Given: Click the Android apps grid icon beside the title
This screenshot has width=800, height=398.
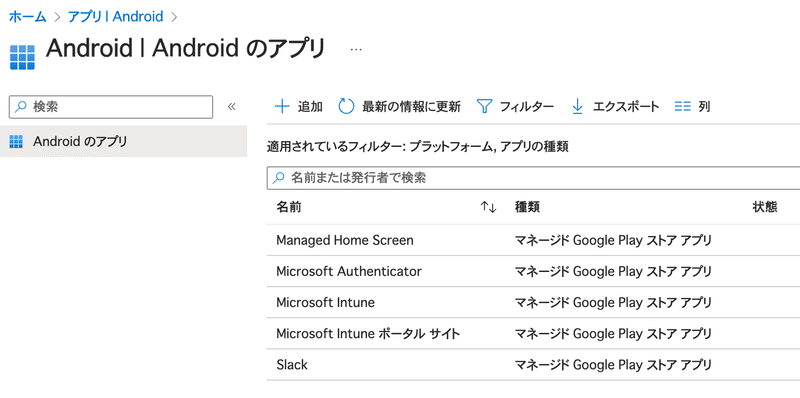Looking at the screenshot, I should pyautogui.click(x=22, y=57).
